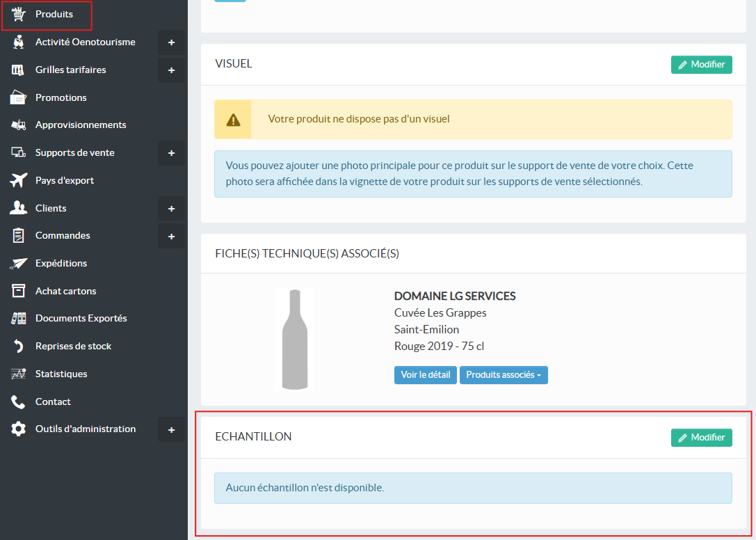
Task: Click the Approvisionnements truck icon
Action: coord(19,125)
